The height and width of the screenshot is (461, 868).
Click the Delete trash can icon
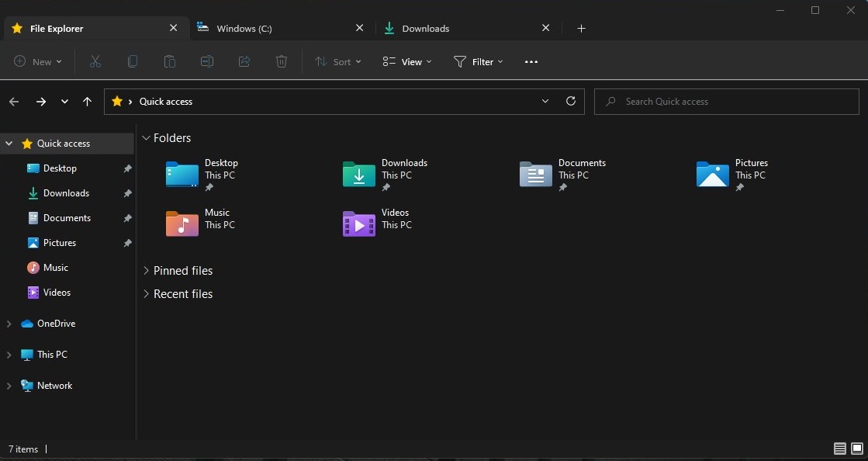pyautogui.click(x=282, y=61)
